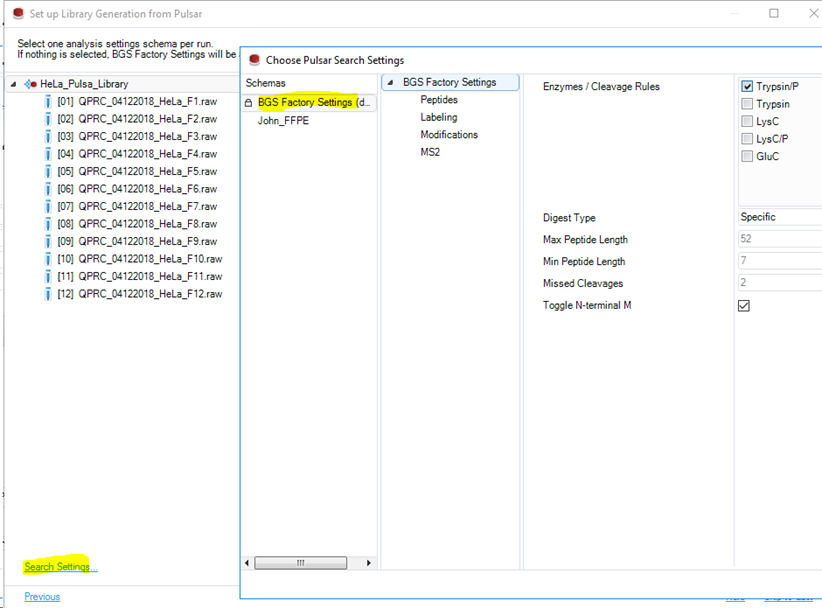Click the file icon for QPRC_04122018_HeLa_F6.raw

coord(48,189)
